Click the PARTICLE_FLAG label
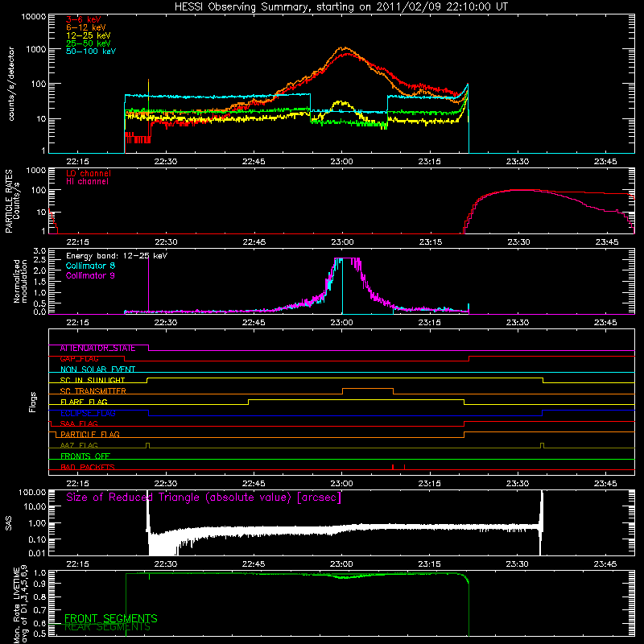Viewport: 644px width, 644px height. point(90,435)
